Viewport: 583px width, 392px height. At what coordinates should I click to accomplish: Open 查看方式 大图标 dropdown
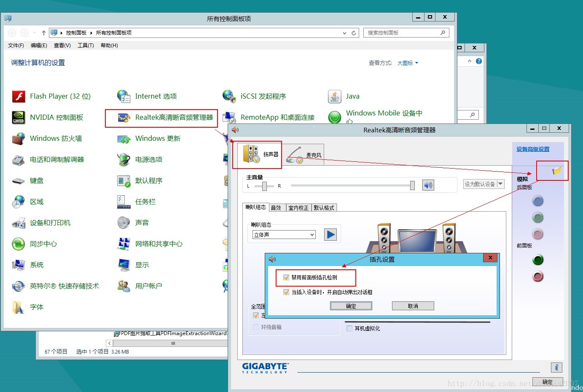(408, 63)
